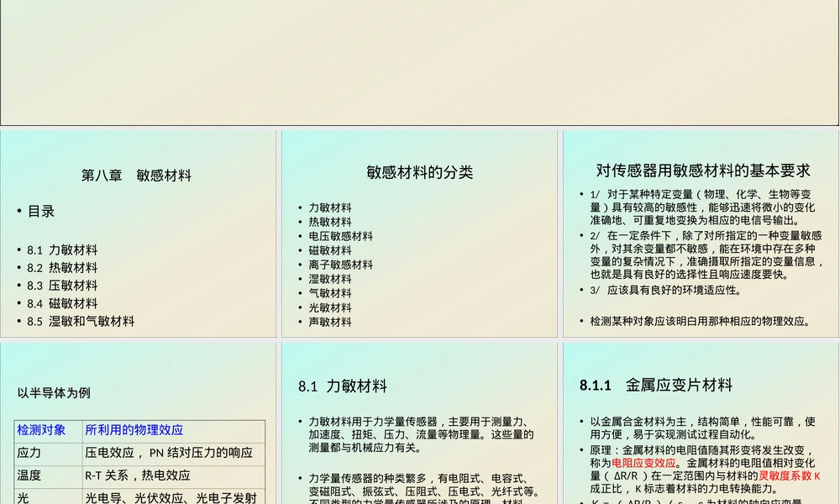The image size is (840, 504).
Task: Click 电压敏感材料 bullet
Action: (341, 236)
